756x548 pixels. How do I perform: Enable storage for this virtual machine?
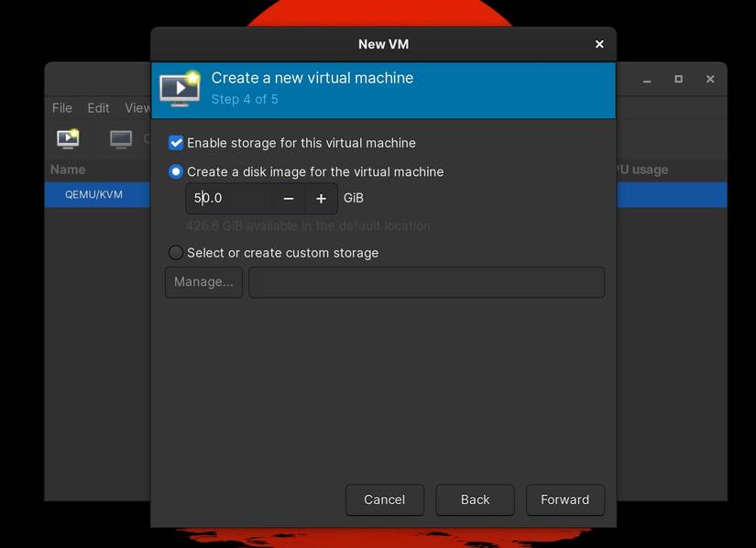point(175,142)
